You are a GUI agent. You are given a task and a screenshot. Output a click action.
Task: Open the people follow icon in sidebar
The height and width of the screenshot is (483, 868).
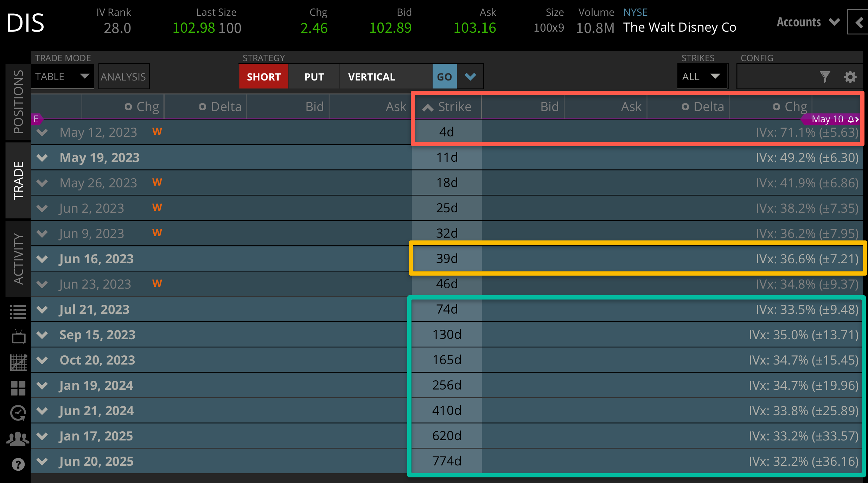coord(18,439)
